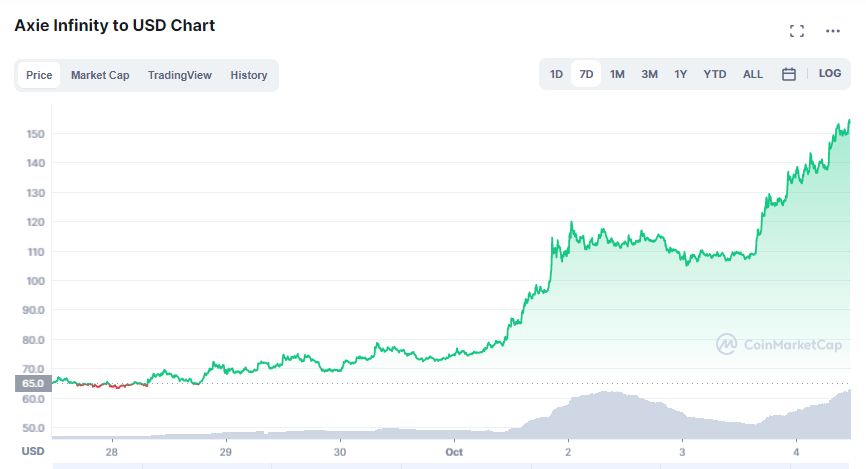The width and height of the screenshot is (866, 469).
Task: Click the fullscreen chart icon
Action: 797,31
